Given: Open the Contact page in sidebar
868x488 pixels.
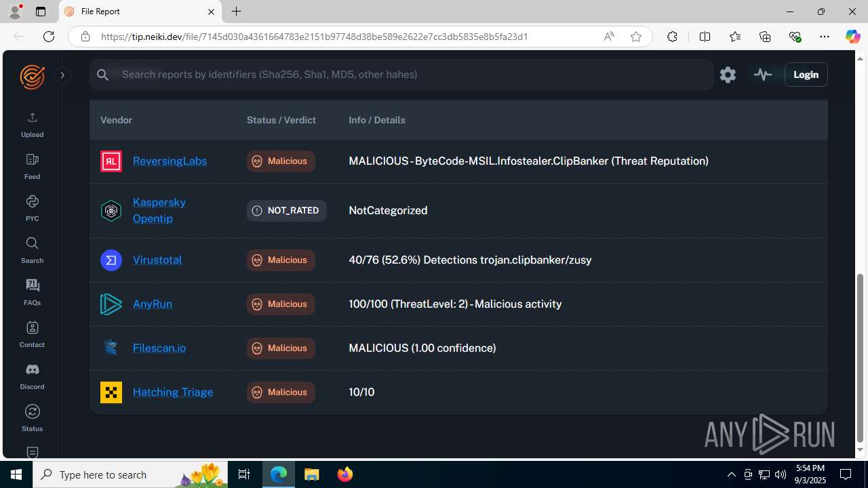Looking at the screenshot, I should [32, 335].
